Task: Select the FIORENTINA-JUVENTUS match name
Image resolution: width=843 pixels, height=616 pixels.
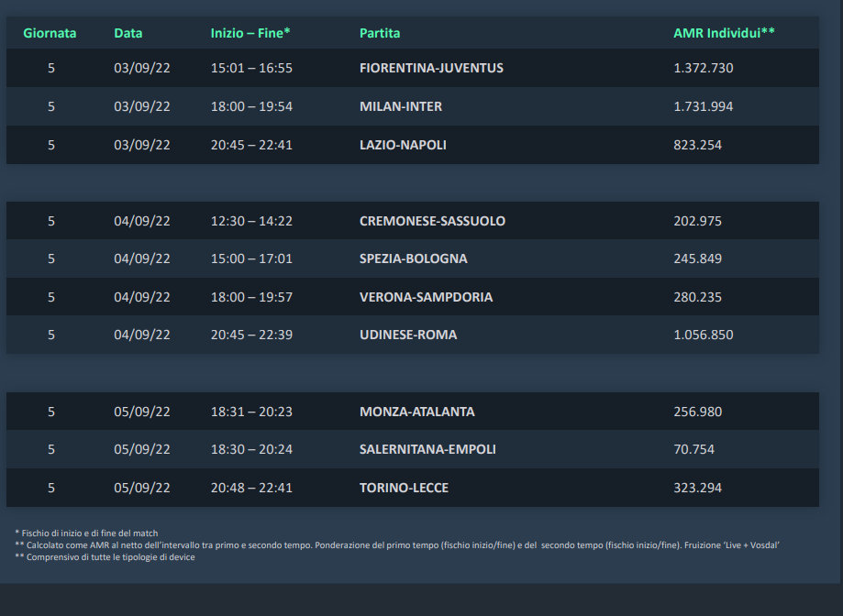Action: pos(432,68)
